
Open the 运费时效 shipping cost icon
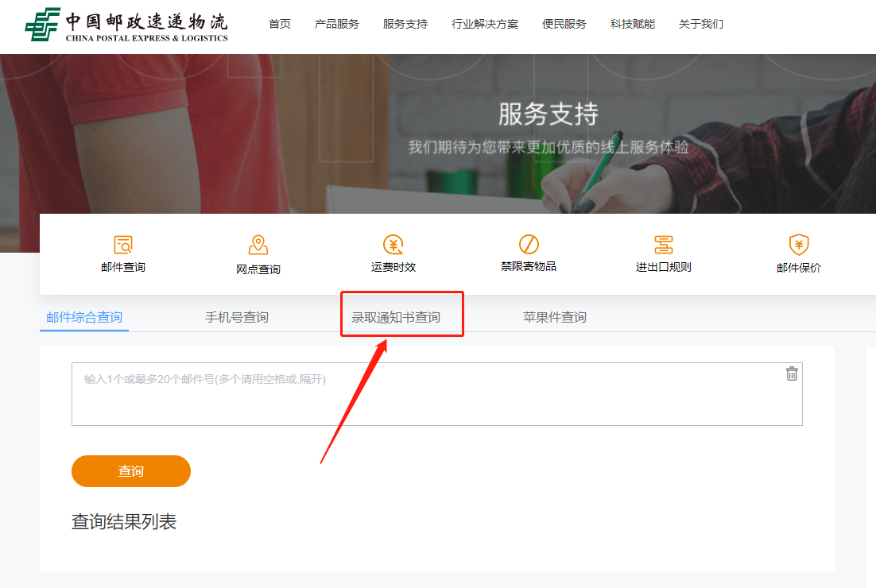coord(393,245)
